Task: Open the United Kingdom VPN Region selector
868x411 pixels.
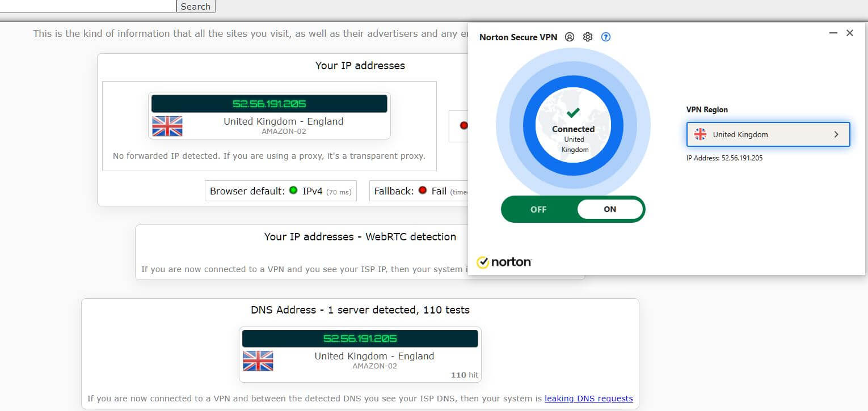Action: click(768, 134)
